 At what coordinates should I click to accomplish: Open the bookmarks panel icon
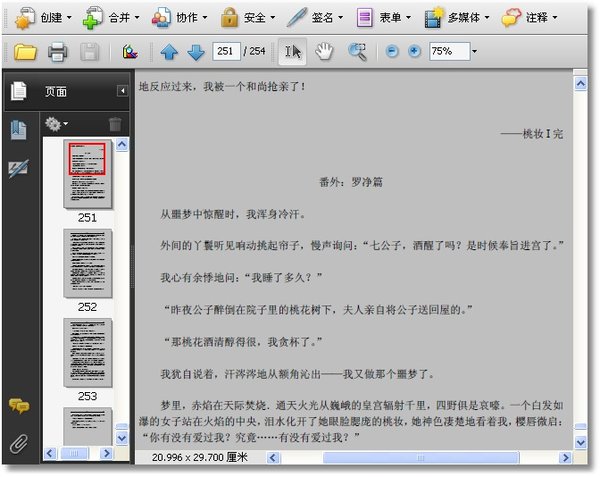(x=19, y=130)
